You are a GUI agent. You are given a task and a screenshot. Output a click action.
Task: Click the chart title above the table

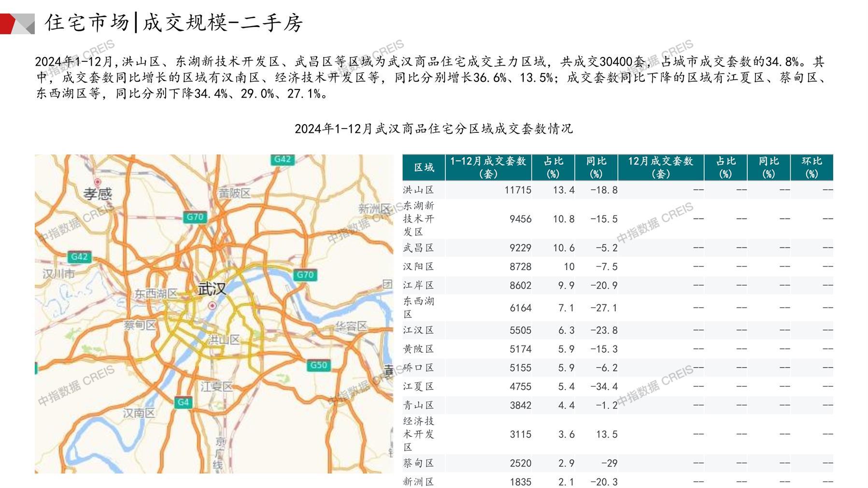coord(433,129)
